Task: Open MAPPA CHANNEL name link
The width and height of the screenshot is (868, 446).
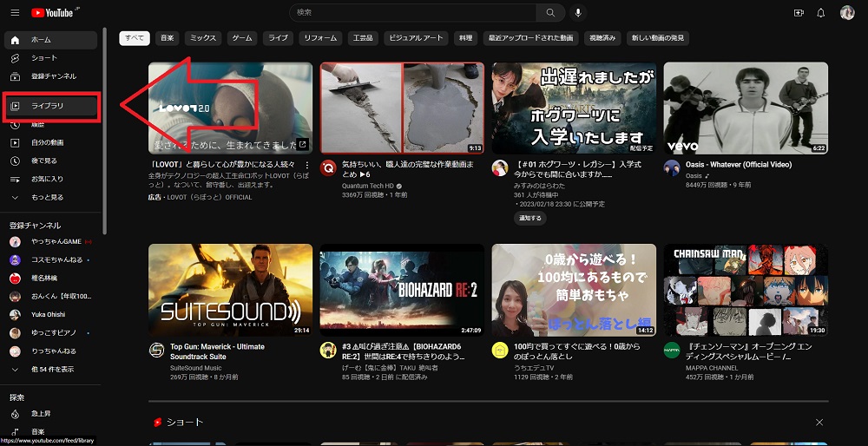Action: (712, 368)
